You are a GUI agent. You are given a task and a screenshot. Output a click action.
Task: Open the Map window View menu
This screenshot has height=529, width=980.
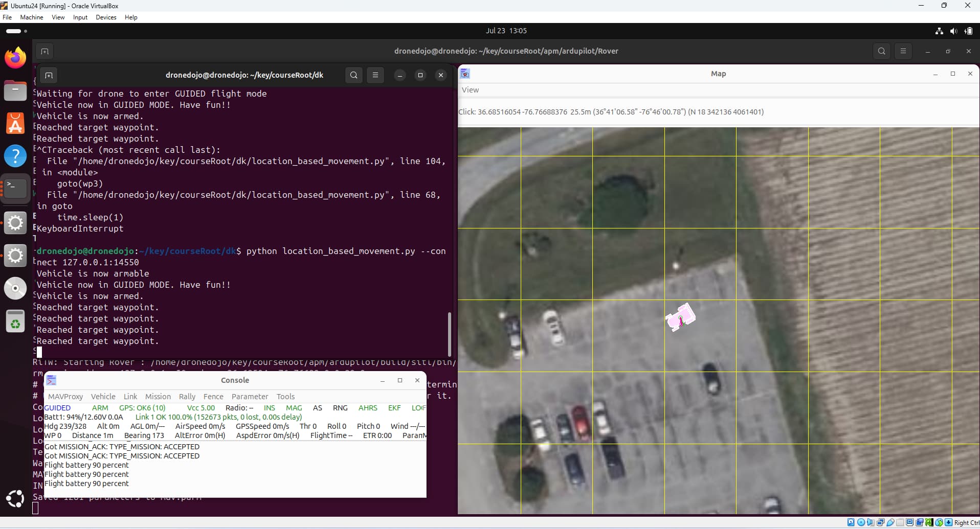point(470,90)
